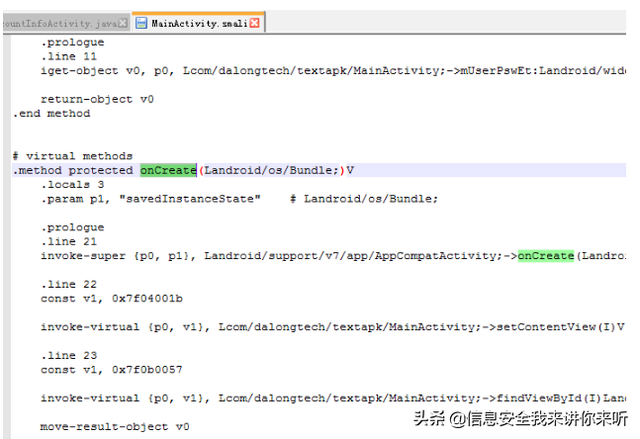Click the savedInstanceState param line
640x439 pixels.
click(239, 199)
